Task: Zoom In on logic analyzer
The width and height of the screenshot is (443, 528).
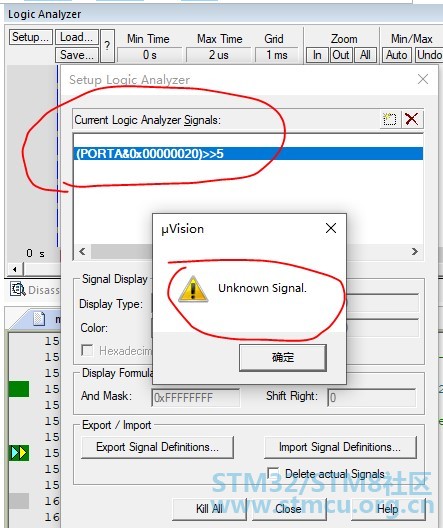Action: (317, 55)
